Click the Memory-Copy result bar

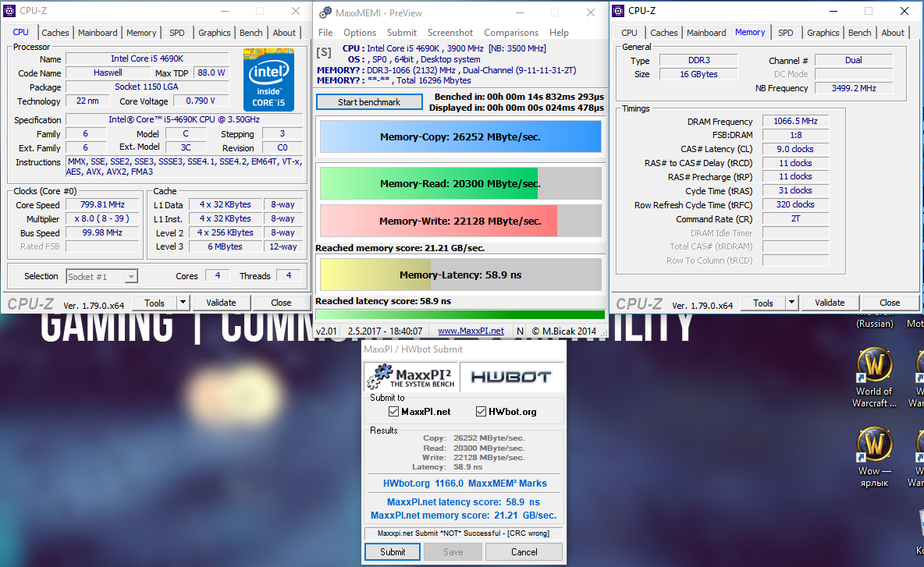coord(460,136)
